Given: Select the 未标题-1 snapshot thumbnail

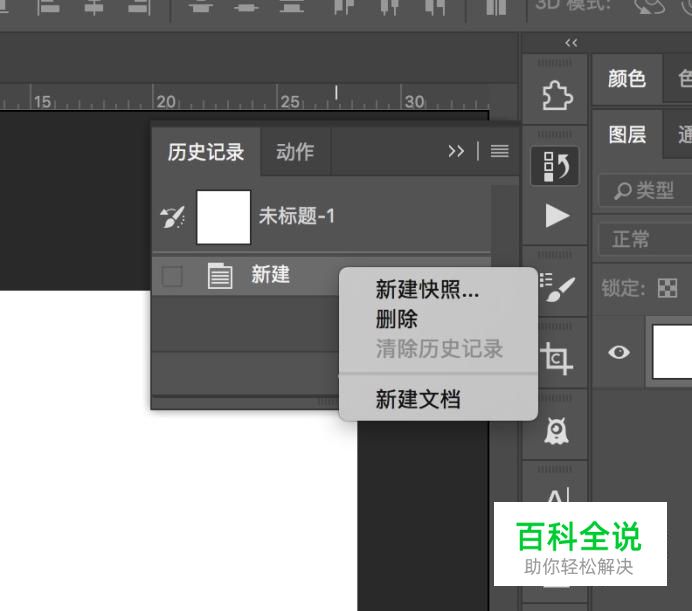Looking at the screenshot, I should pos(223,217).
